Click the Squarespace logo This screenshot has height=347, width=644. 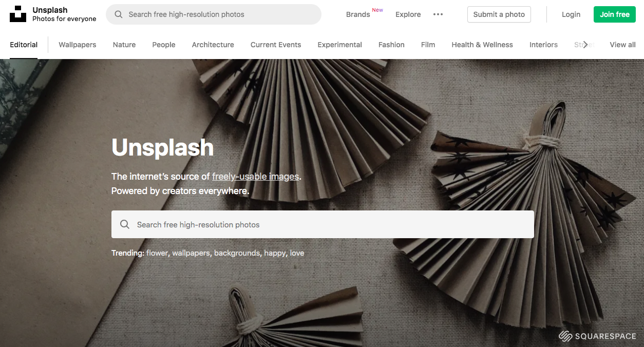coord(597,336)
